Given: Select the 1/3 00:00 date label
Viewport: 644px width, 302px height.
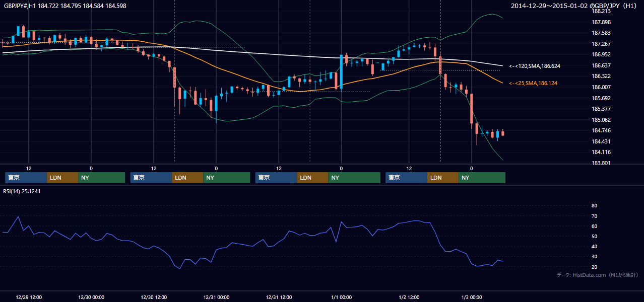Looking at the screenshot, I should (x=472, y=297).
